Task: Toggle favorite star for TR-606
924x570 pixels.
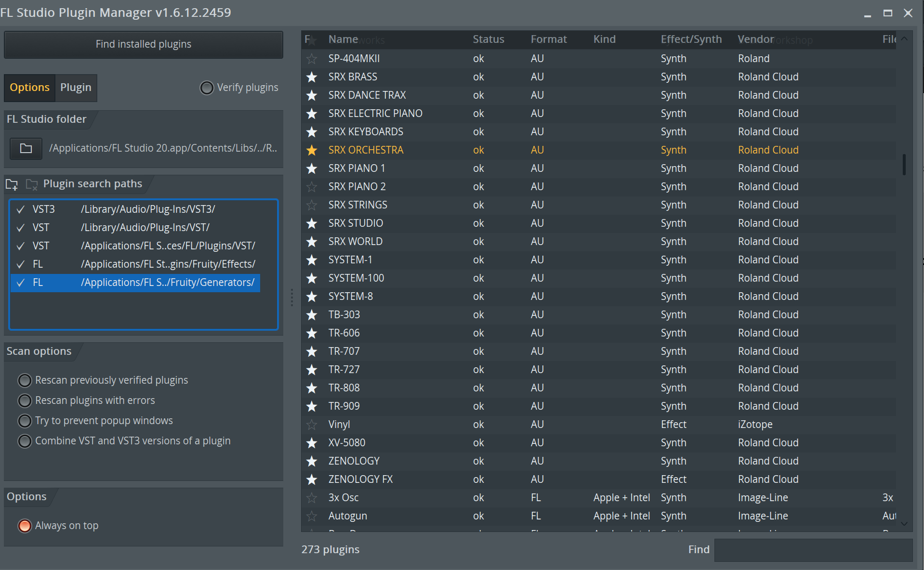Action: [312, 333]
